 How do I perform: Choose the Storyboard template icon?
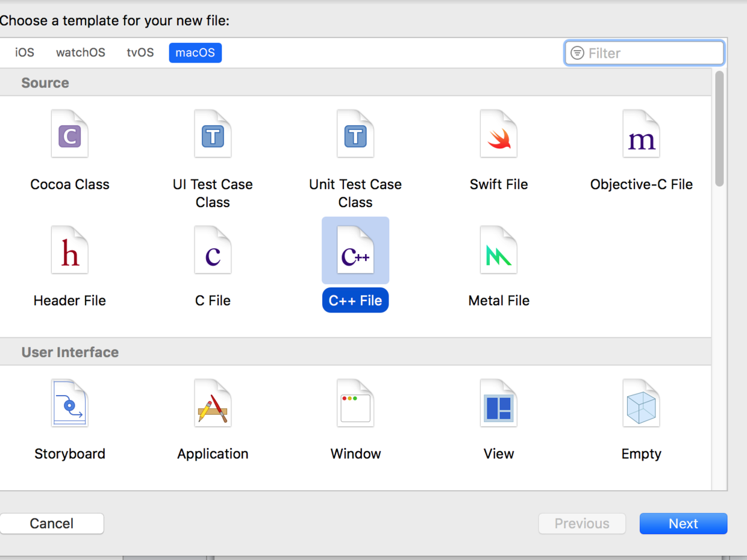pyautogui.click(x=70, y=403)
